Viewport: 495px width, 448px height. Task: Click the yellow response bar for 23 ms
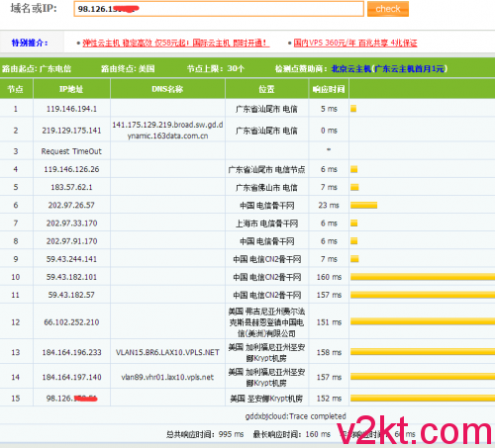pos(363,206)
